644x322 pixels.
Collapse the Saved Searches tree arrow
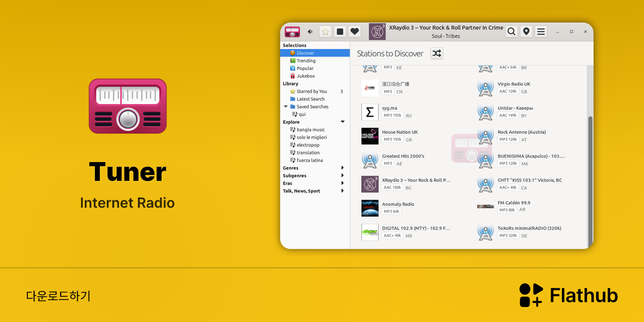[x=286, y=107]
